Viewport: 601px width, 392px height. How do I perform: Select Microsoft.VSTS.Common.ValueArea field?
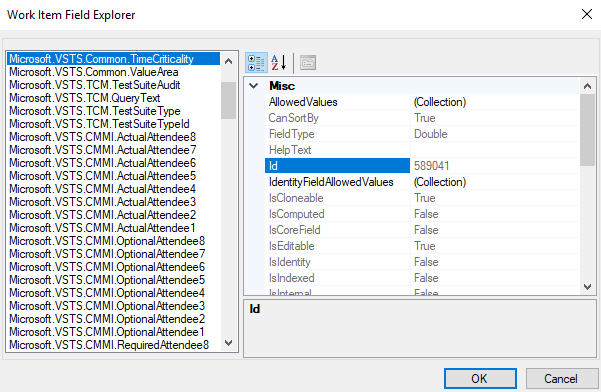pos(114,72)
